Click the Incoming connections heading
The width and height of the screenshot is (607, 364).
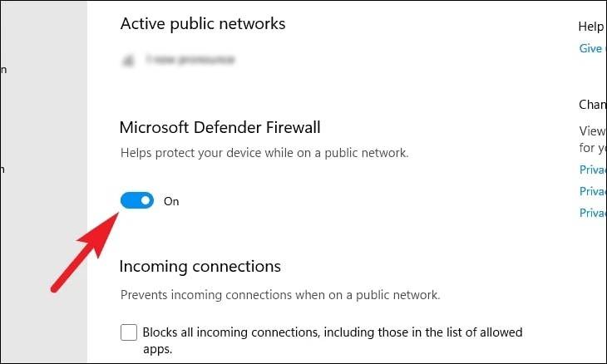[x=200, y=266]
